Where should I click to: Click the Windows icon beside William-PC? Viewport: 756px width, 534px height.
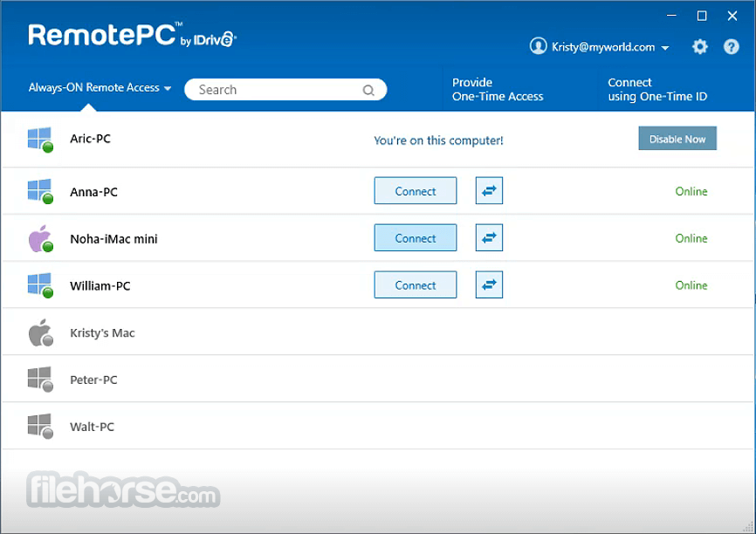(40, 285)
